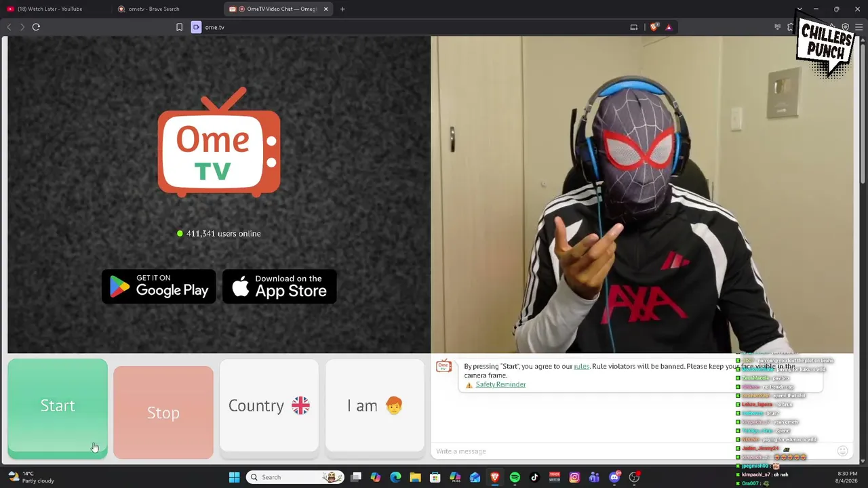868x488 pixels.
Task: Open Discord from the taskbar
Action: (614, 477)
